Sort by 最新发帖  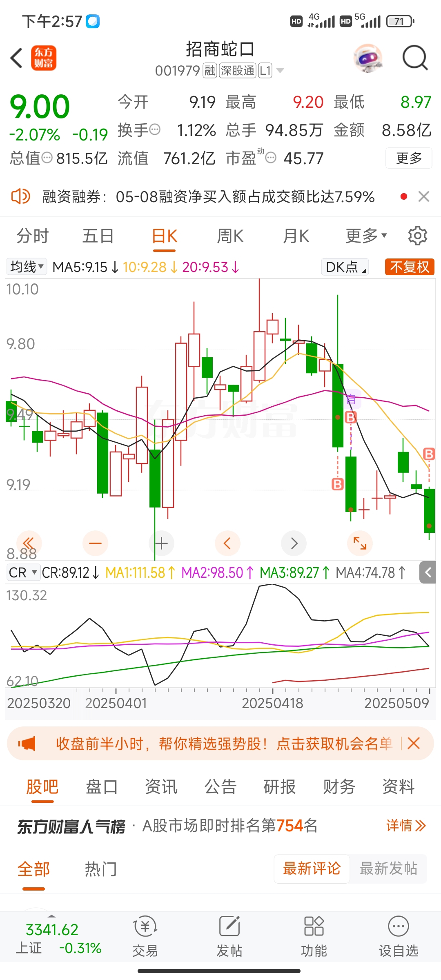pos(388,869)
